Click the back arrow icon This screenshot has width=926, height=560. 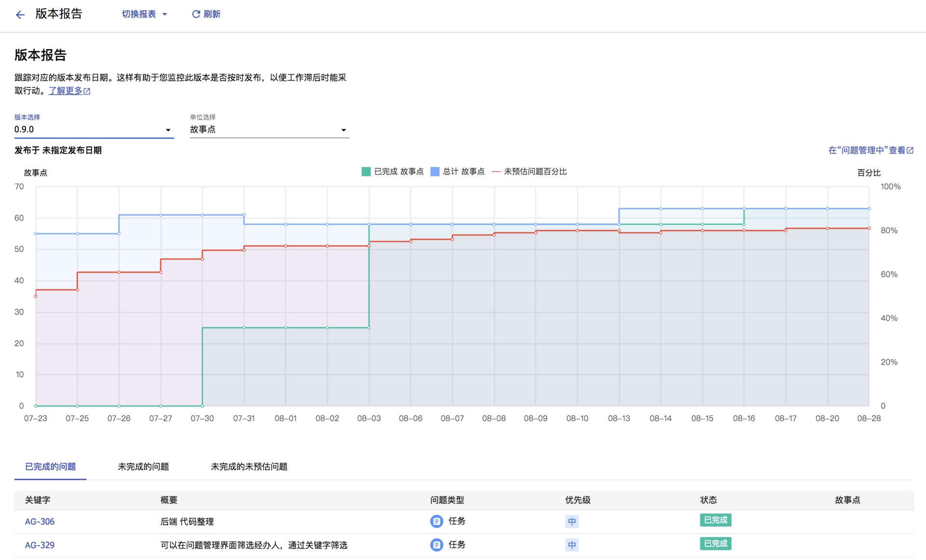point(20,14)
